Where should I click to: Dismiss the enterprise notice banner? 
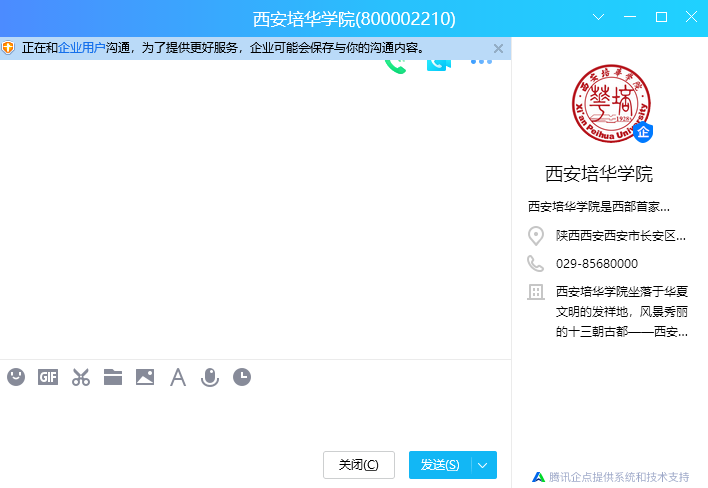(499, 48)
